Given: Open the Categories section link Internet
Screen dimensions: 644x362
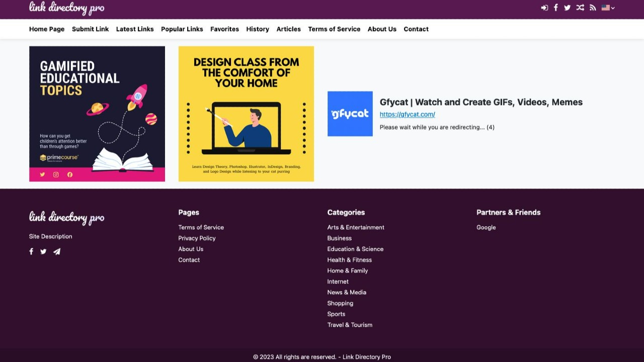Looking at the screenshot, I should pyautogui.click(x=338, y=282).
